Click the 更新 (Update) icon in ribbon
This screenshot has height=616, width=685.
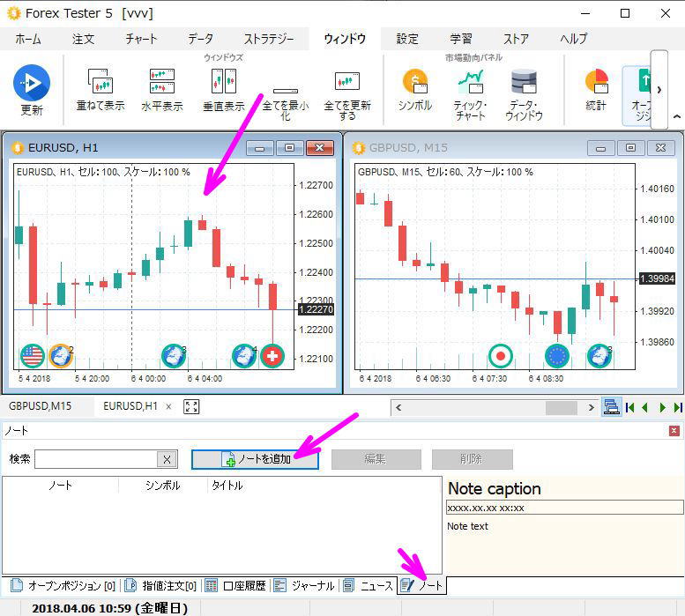pyautogui.click(x=32, y=84)
